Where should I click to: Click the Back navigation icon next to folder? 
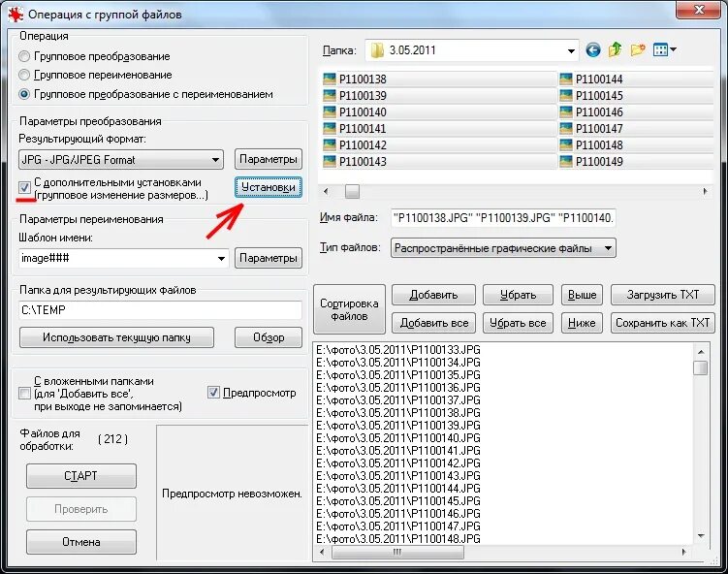(593, 49)
